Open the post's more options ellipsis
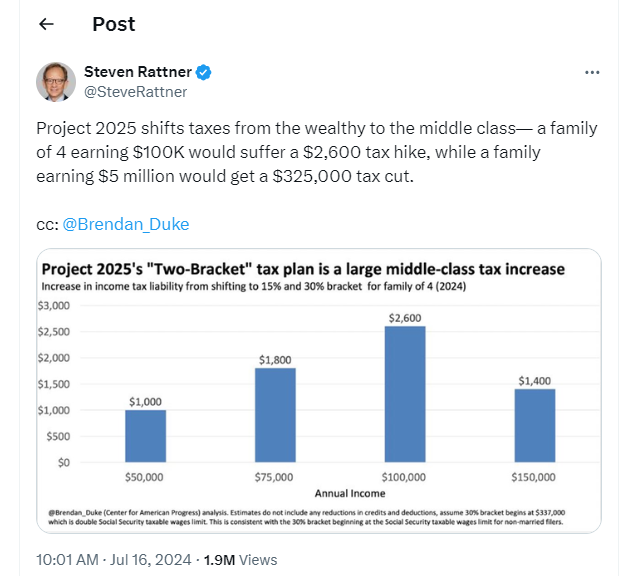The width and height of the screenshot is (625, 576). click(x=592, y=73)
